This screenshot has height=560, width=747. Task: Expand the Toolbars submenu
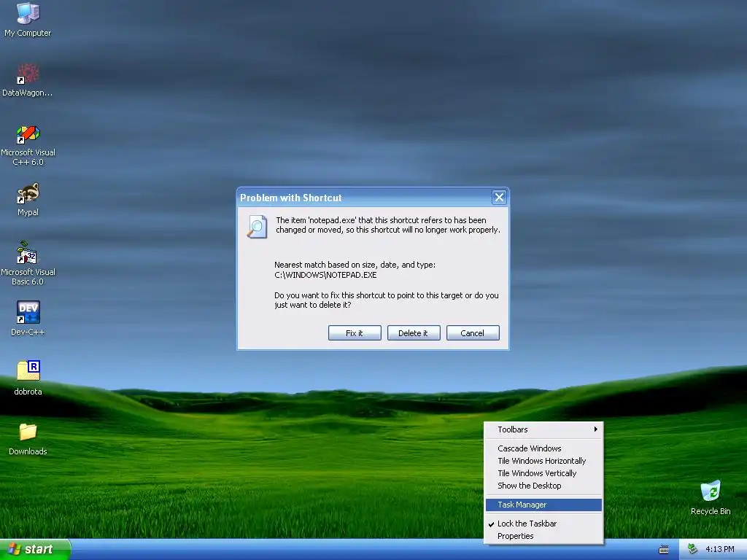pyautogui.click(x=543, y=429)
